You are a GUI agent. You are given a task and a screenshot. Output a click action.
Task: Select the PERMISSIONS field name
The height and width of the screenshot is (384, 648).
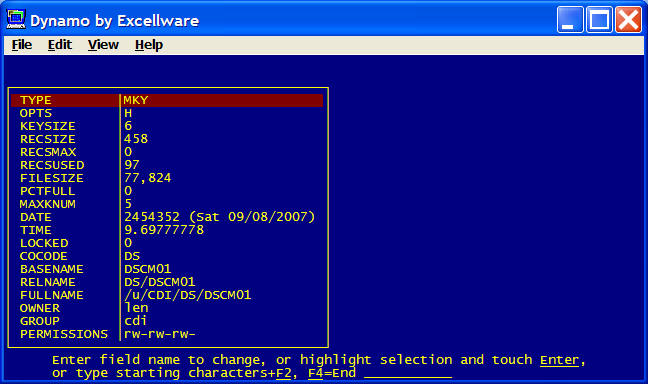[64, 334]
